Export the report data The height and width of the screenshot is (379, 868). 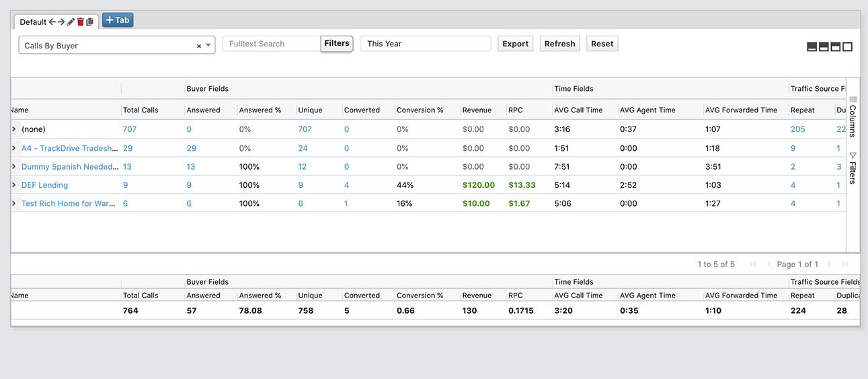(x=516, y=44)
